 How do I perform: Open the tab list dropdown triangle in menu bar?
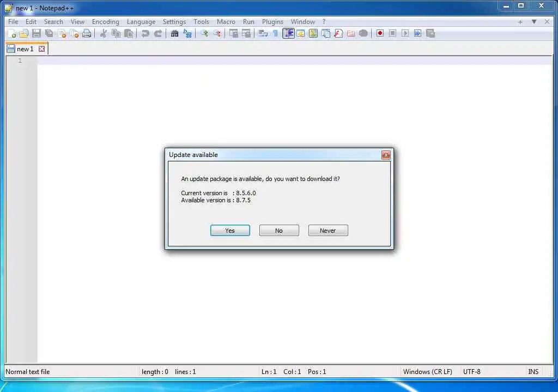pos(534,22)
